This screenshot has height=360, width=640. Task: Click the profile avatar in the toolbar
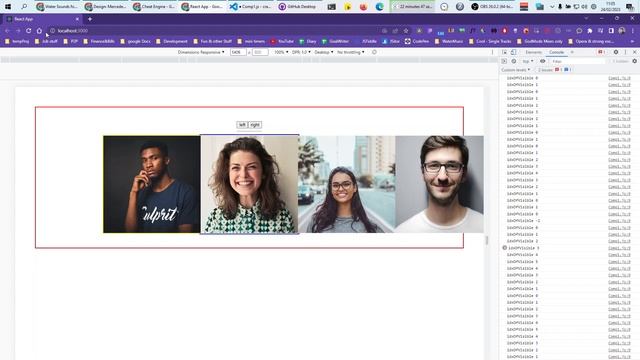tap(622, 31)
